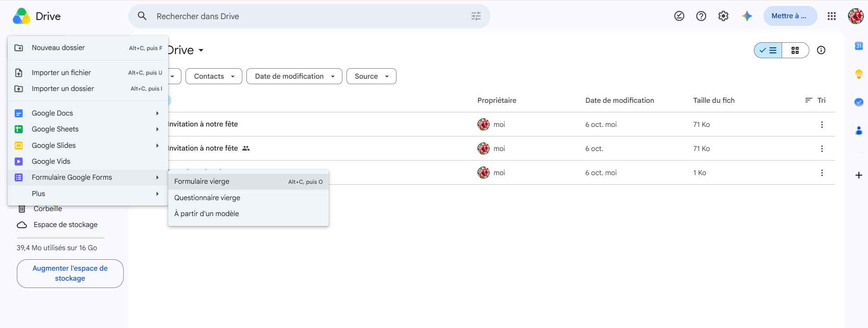Open shared Invitation à notre fête file

[203, 148]
